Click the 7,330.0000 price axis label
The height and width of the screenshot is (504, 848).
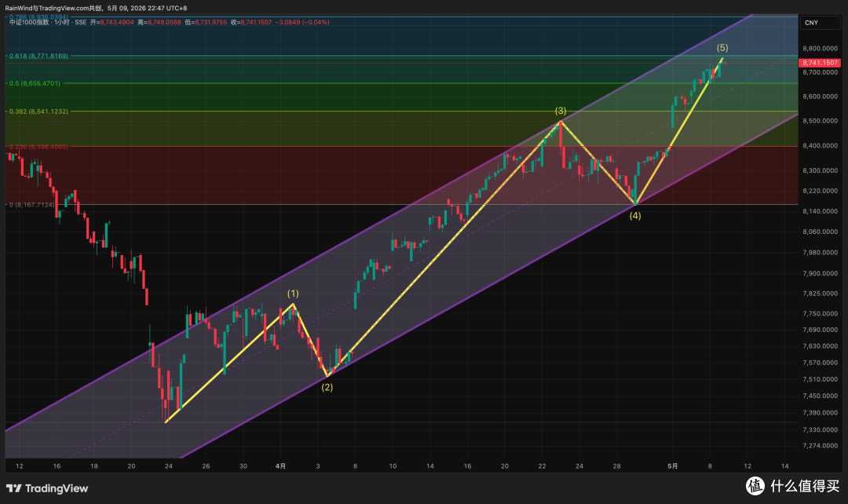pyautogui.click(x=820, y=430)
